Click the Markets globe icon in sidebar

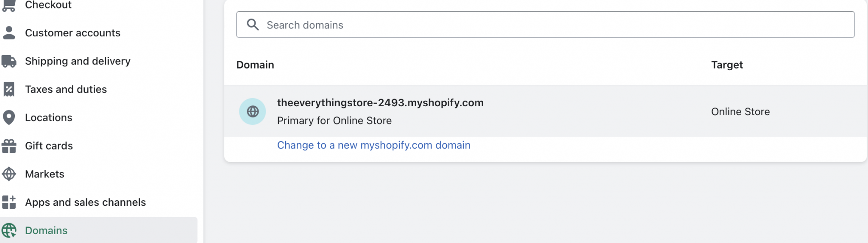click(9, 174)
